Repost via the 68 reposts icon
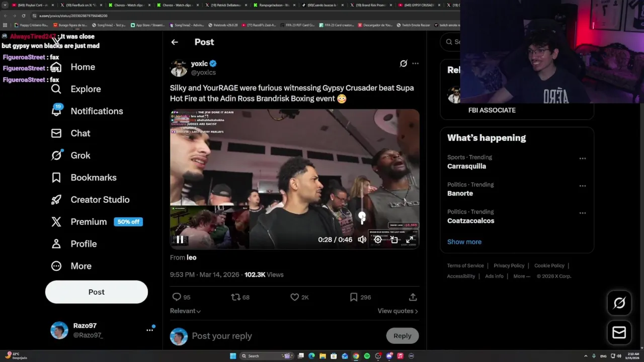 [235, 297]
